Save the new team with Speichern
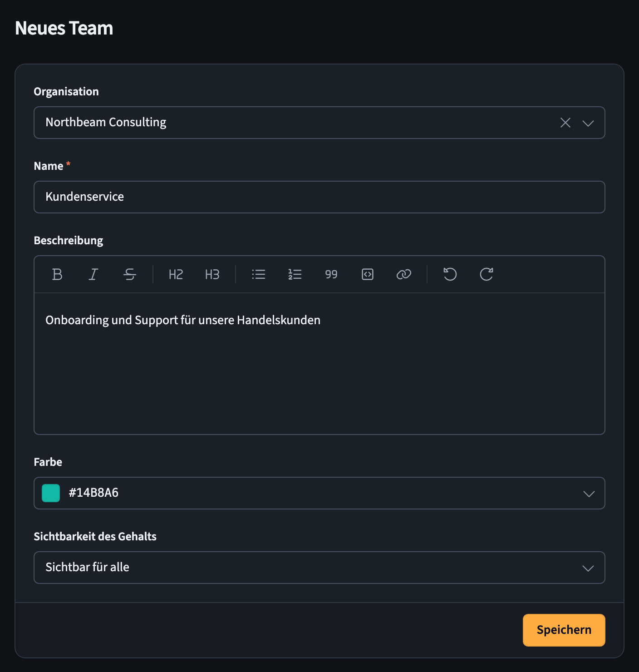 coord(564,630)
